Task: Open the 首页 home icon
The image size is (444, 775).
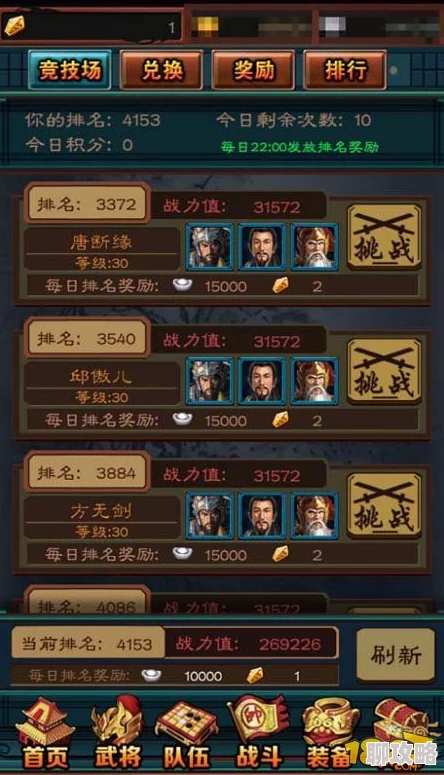Action: coord(44,732)
